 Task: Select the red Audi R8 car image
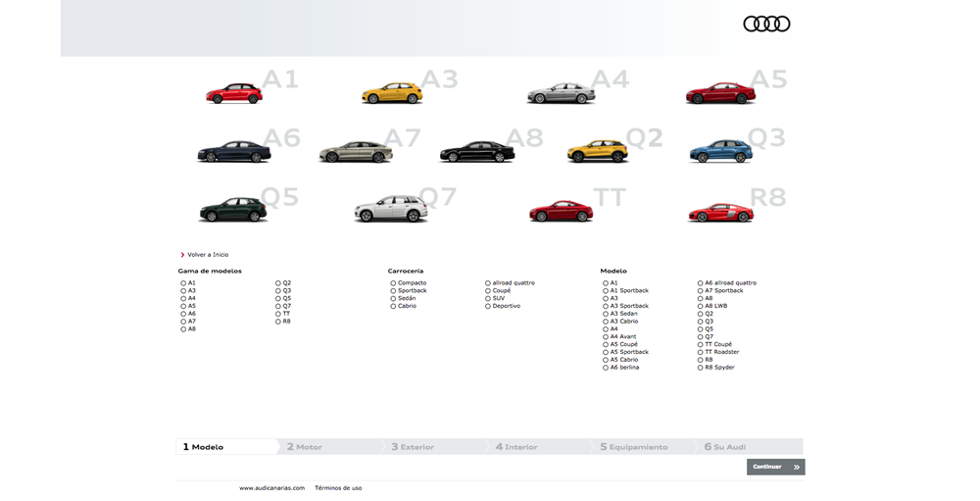click(x=720, y=213)
